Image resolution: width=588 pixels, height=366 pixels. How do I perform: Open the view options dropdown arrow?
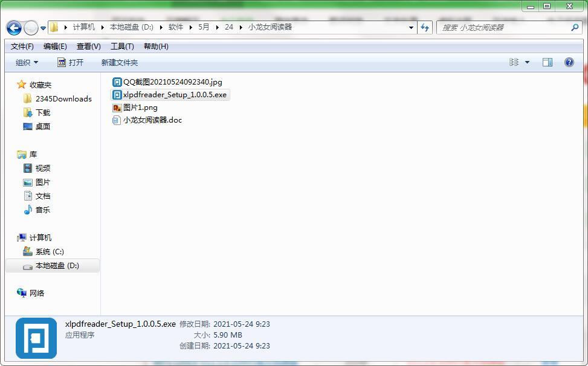(x=527, y=63)
